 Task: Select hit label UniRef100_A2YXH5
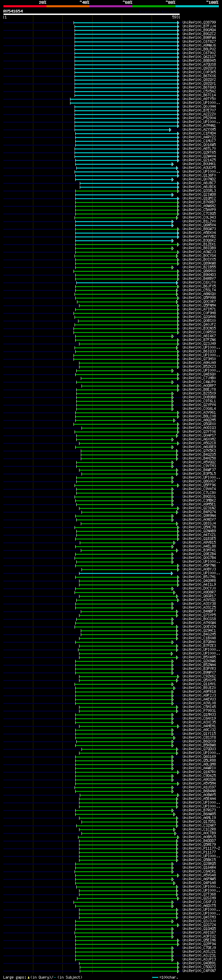click(x=199, y=130)
